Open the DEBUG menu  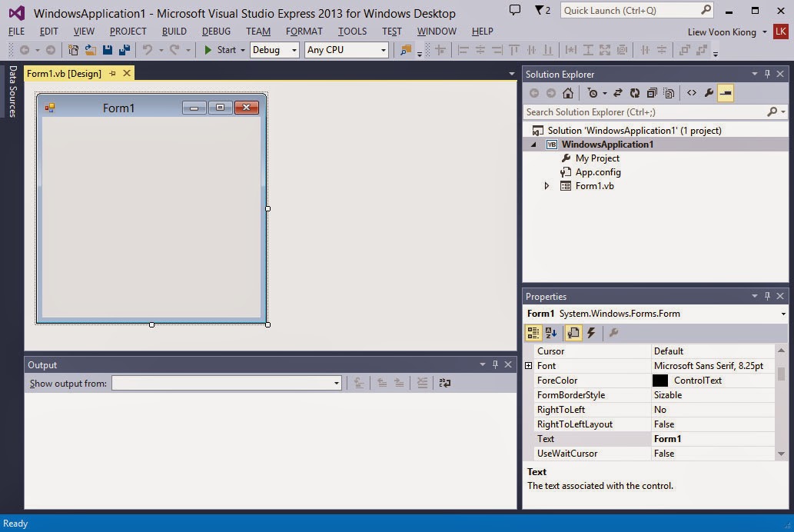coord(216,32)
